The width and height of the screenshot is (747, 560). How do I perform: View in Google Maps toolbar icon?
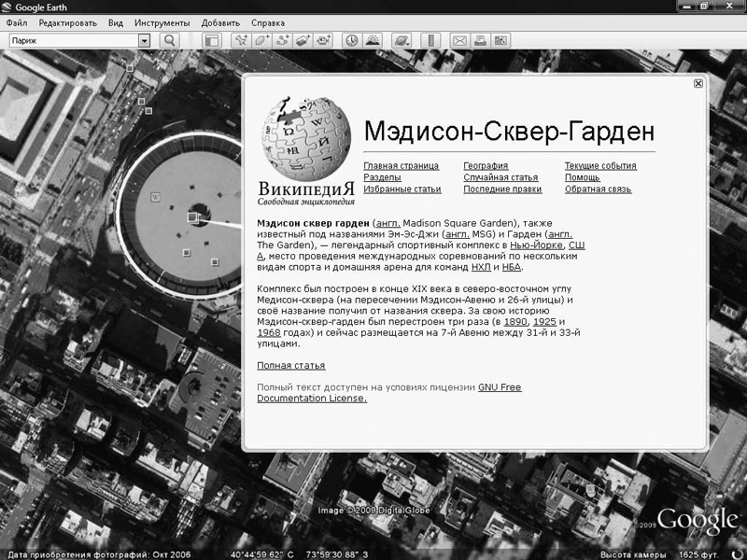pyautogui.click(x=500, y=40)
